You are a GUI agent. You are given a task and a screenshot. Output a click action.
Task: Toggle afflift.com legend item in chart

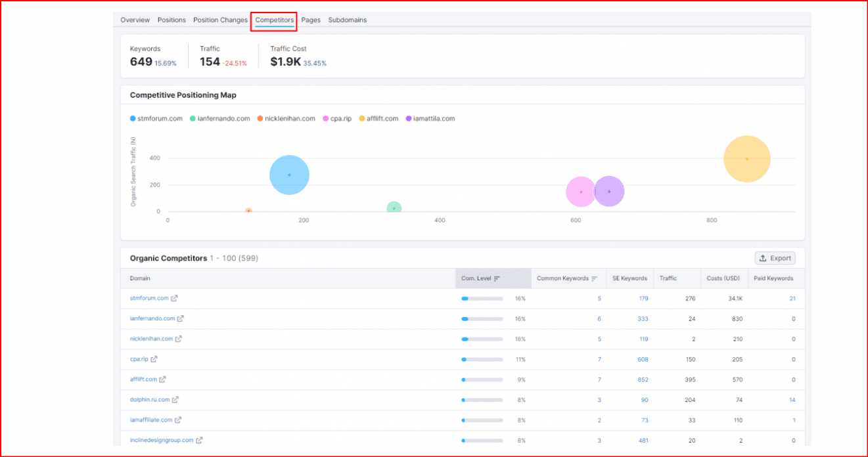pyautogui.click(x=378, y=119)
